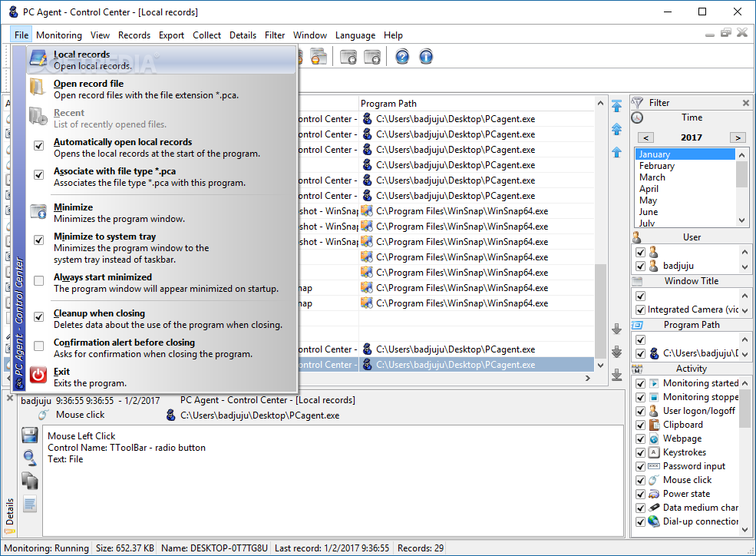Choose Exit from File menu
Image resolution: width=756 pixels, height=556 pixels.
[x=161, y=377]
